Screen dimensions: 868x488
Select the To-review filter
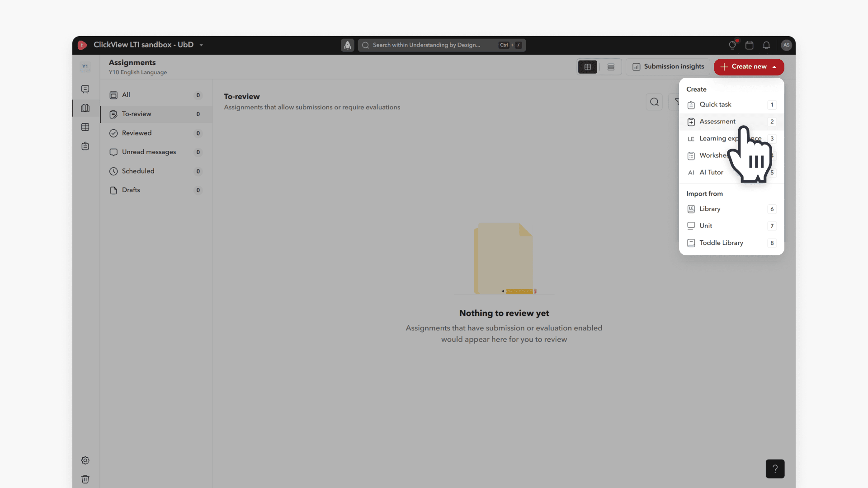pyautogui.click(x=156, y=114)
